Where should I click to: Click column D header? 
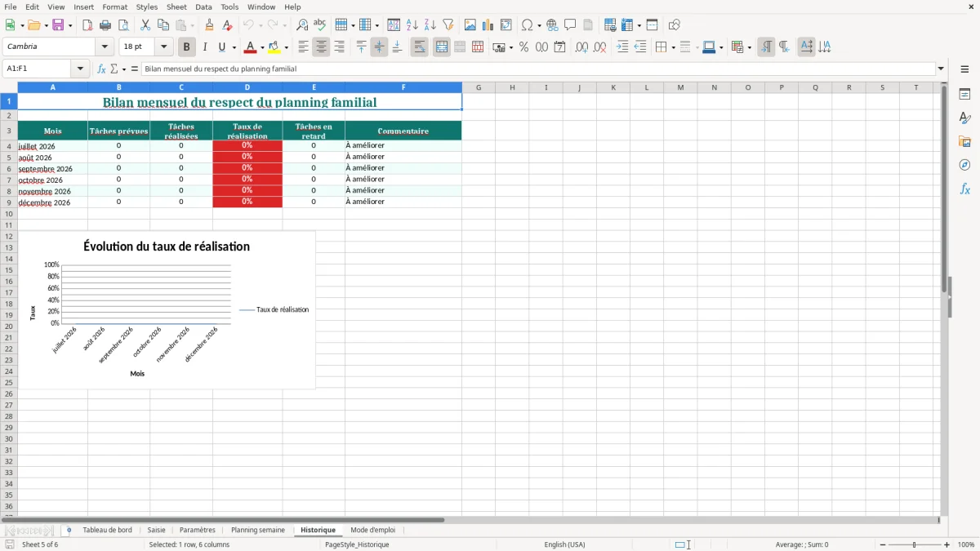(x=247, y=87)
